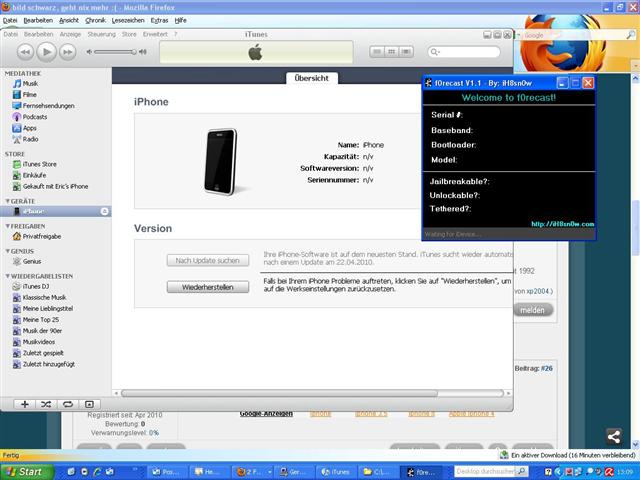Open Musik in the Mediathek sidebar

tap(30, 84)
